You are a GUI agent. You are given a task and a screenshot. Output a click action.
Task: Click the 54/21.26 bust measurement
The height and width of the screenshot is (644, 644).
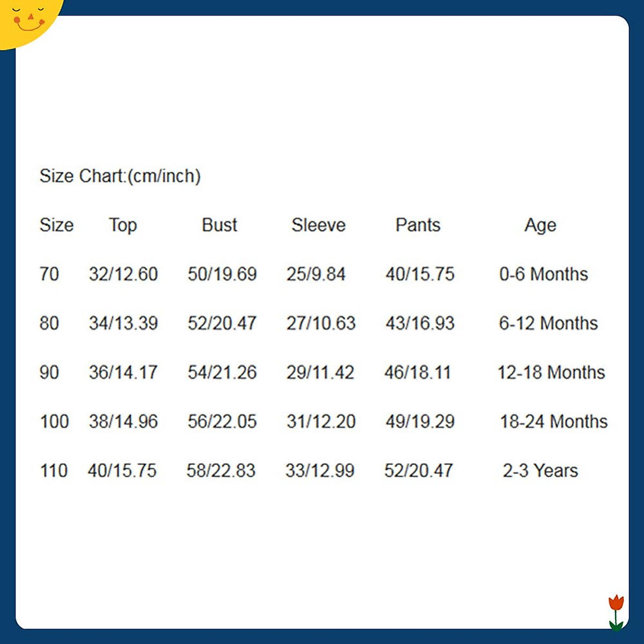[222, 372]
